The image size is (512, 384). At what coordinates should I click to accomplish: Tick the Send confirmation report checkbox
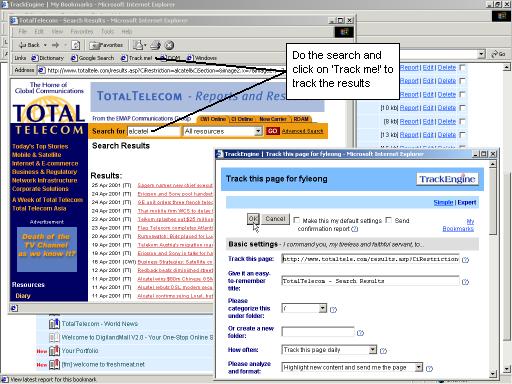[x=388, y=220]
